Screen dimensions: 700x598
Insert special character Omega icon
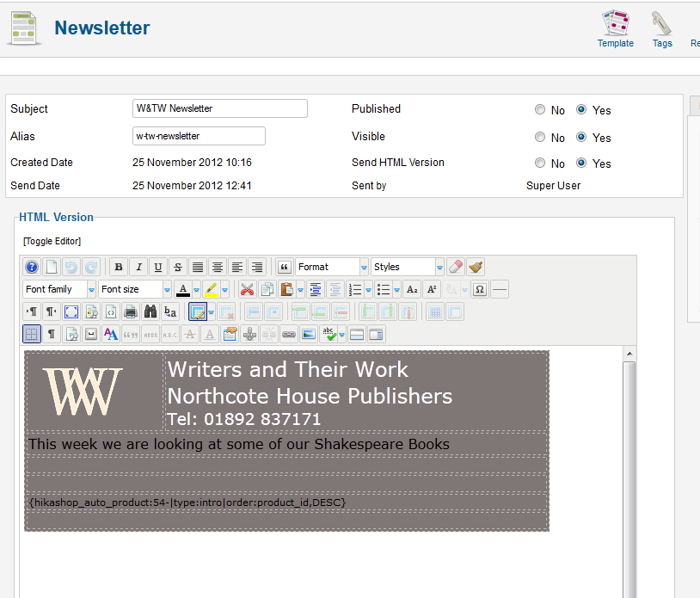(480, 289)
